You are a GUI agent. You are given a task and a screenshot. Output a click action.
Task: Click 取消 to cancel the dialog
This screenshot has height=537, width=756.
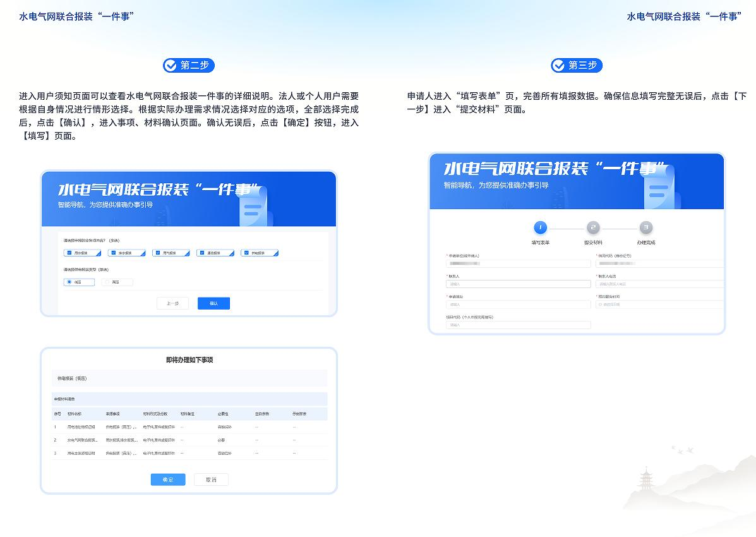pos(211,480)
